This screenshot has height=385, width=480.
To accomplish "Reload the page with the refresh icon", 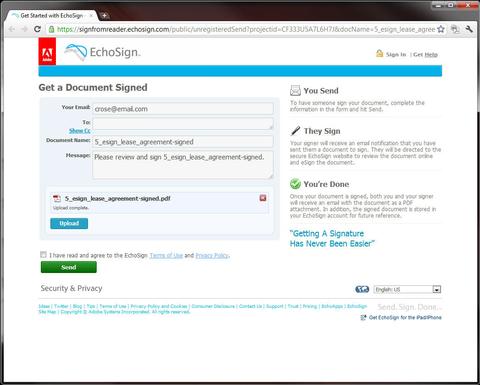I will click(x=37, y=29).
